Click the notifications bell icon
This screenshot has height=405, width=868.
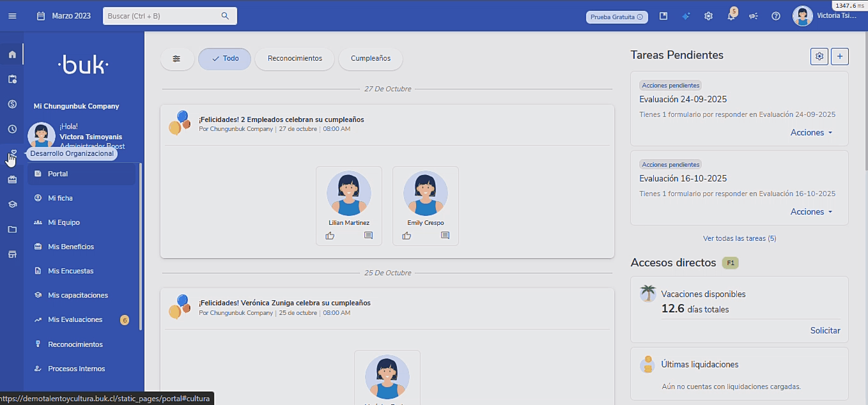click(x=731, y=17)
